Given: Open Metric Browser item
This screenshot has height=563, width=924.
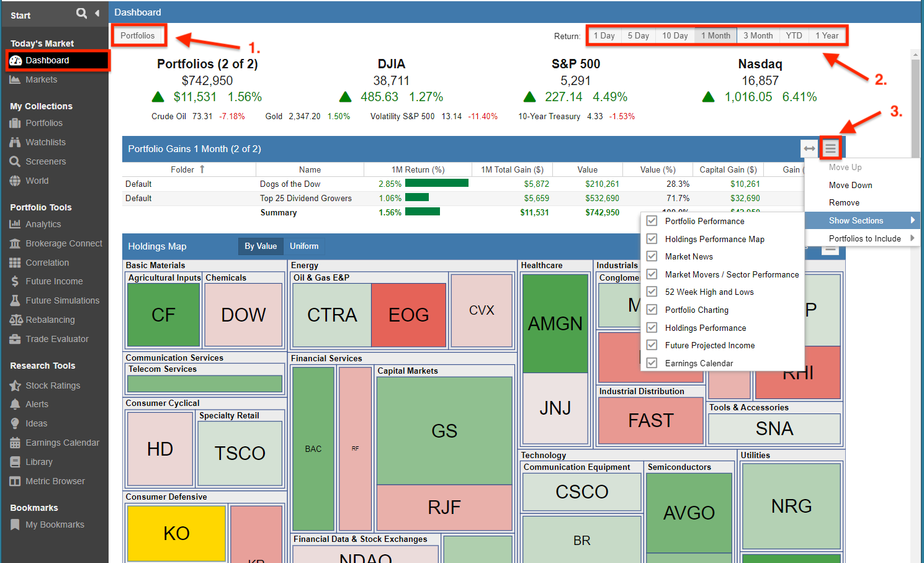Looking at the screenshot, I should [x=55, y=481].
